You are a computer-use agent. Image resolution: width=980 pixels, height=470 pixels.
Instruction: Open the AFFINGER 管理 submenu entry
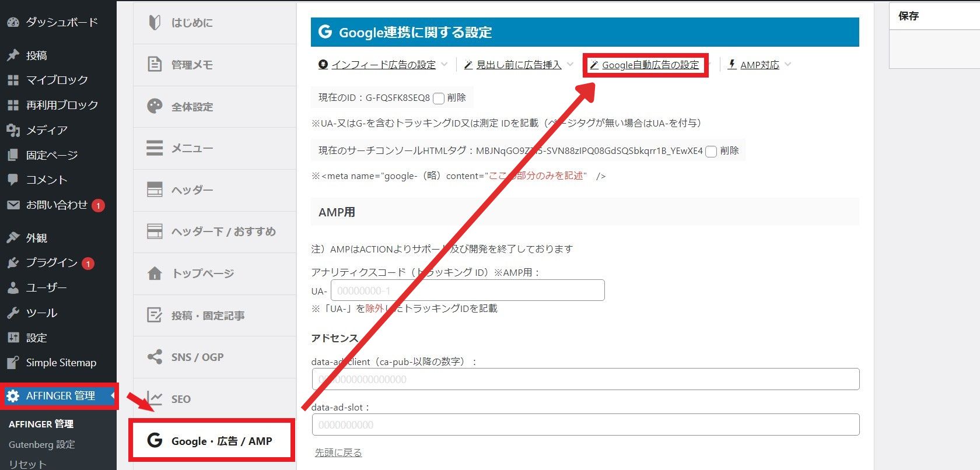click(41, 424)
